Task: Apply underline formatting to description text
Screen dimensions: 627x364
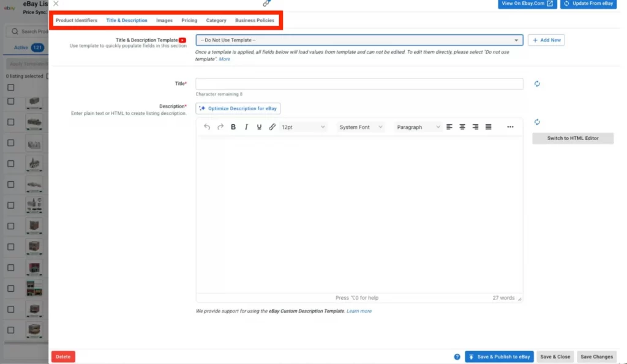Action: (x=259, y=127)
